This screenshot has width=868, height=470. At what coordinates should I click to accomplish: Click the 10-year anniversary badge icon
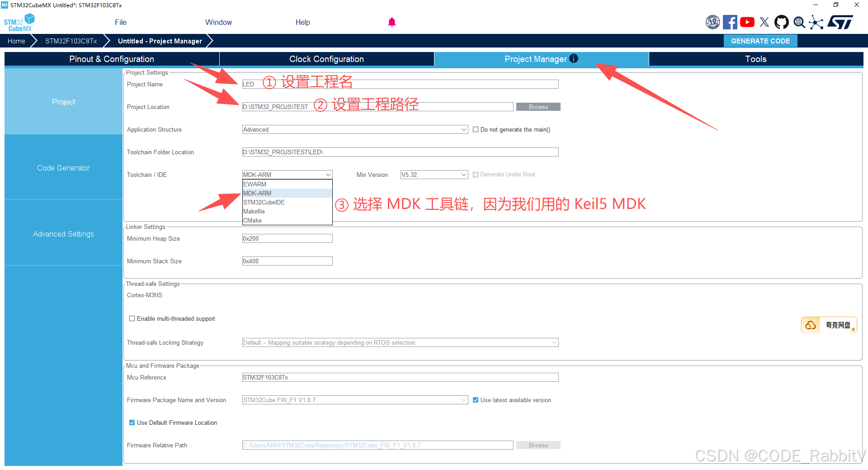pyautogui.click(x=713, y=22)
